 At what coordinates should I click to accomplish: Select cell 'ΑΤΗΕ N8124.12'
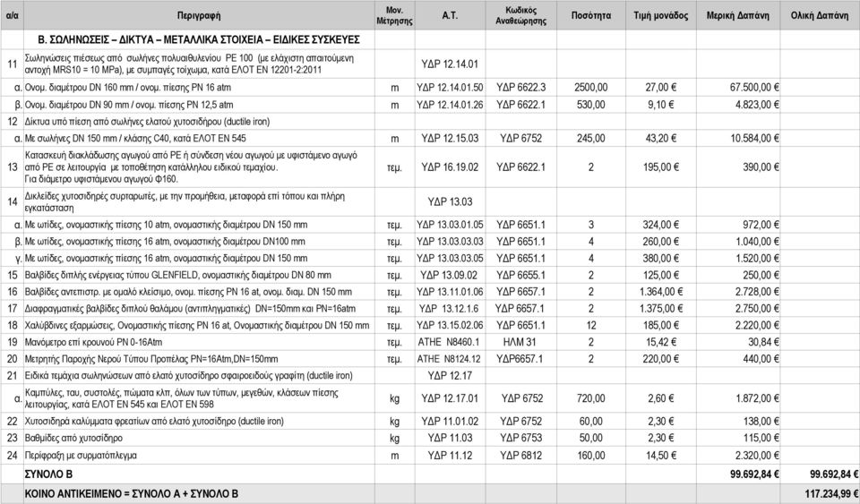pos(449,359)
